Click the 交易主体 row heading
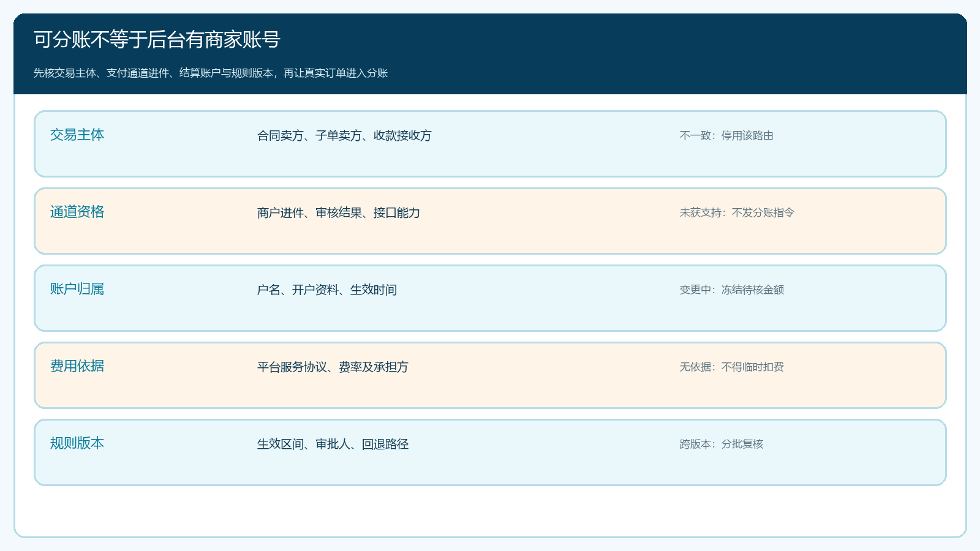Viewport: 980px width, 551px height. [x=77, y=135]
